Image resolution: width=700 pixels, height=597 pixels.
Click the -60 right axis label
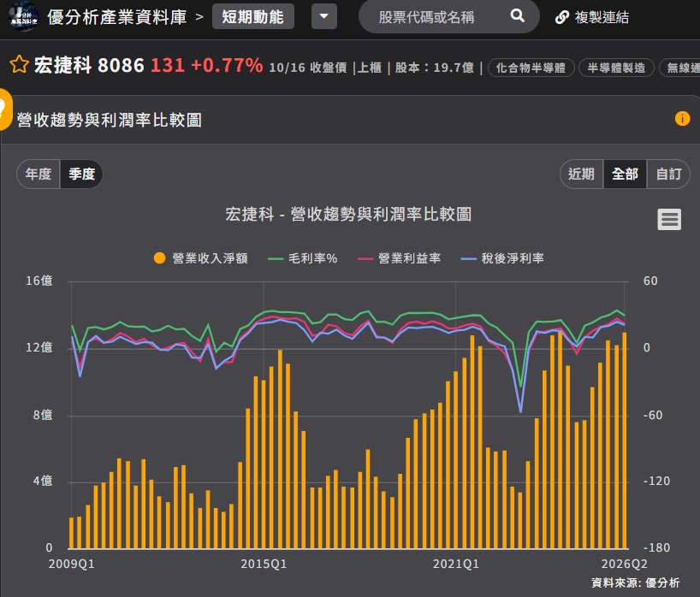click(x=653, y=415)
